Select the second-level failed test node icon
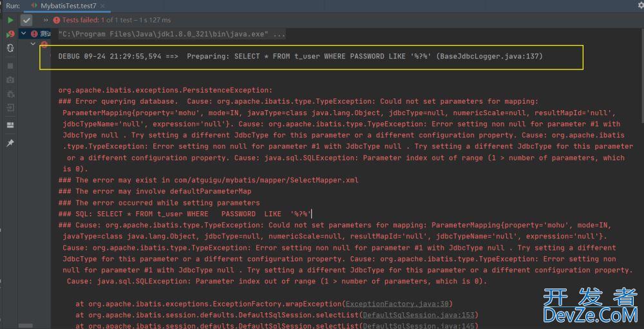The width and height of the screenshot is (644, 329). pyautogui.click(x=44, y=44)
